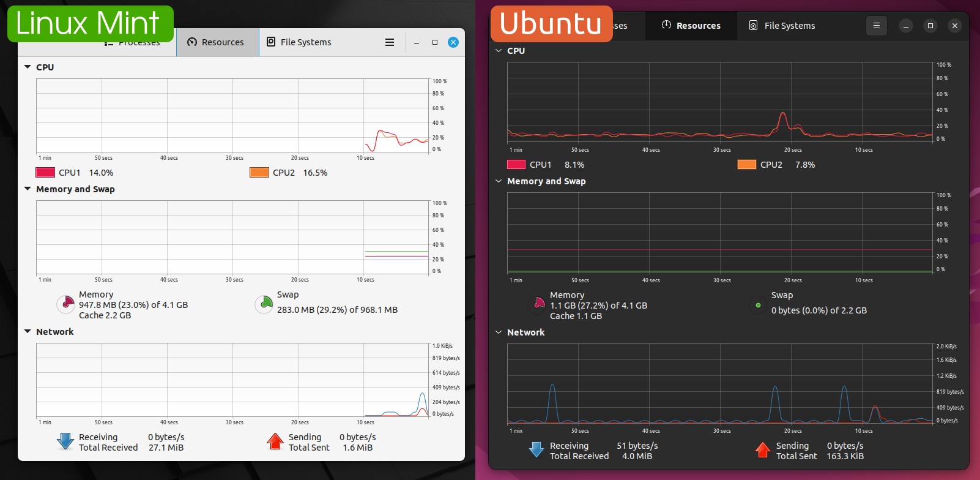The width and height of the screenshot is (980, 480).
Task: Click '0 bytes (0.0%) of 2.2 GB' text
Action: point(819,310)
